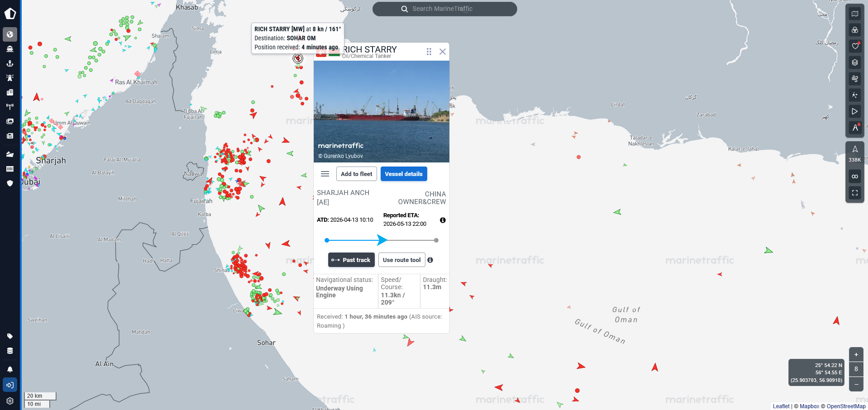Open the database stack sidebar icon
868x410 pixels.
click(x=10, y=351)
